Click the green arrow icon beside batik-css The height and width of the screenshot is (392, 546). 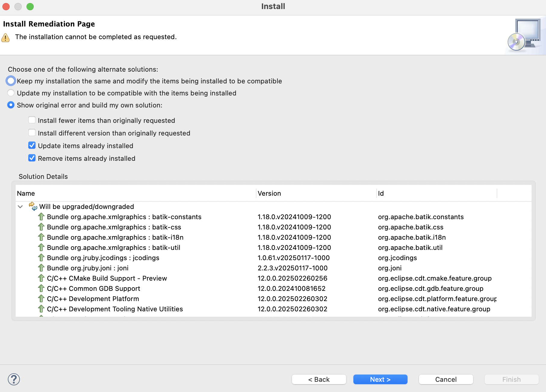pos(41,227)
